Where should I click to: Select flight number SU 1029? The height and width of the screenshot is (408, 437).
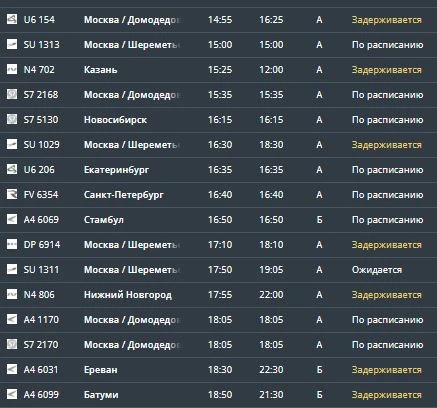(42, 145)
